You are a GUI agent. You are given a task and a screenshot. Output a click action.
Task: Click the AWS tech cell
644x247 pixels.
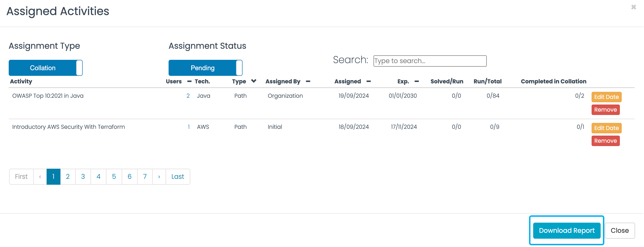[203, 127]
